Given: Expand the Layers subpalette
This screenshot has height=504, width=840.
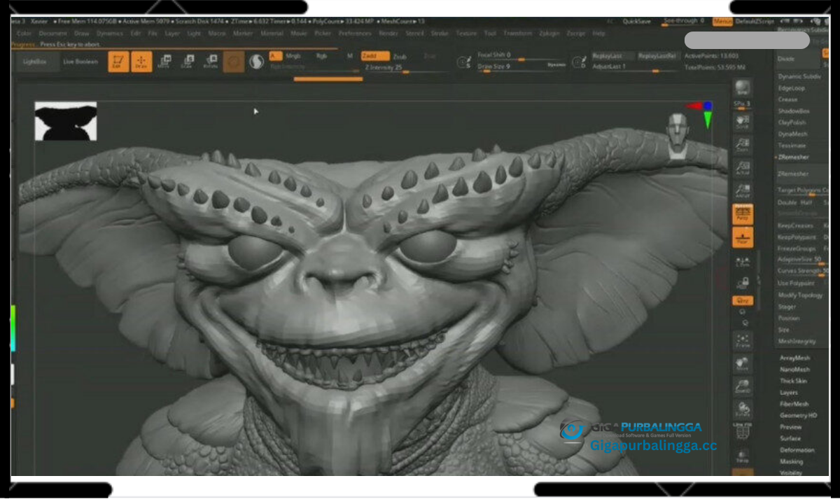Looking at the screenshot, I should coord(789,393).
